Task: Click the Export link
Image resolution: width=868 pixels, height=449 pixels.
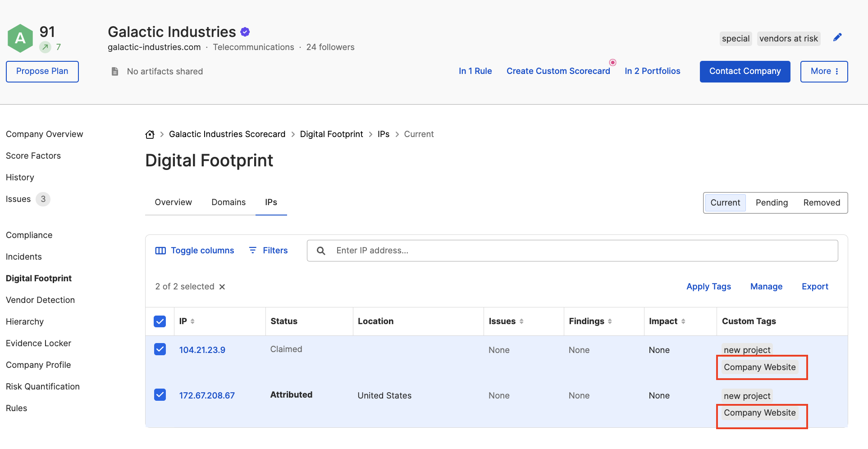Action: (815, 287)
